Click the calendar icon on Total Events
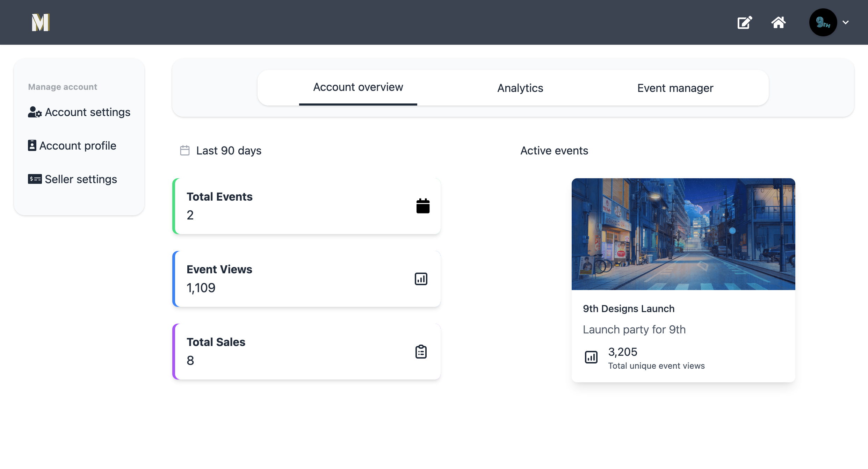 (422, 206)
